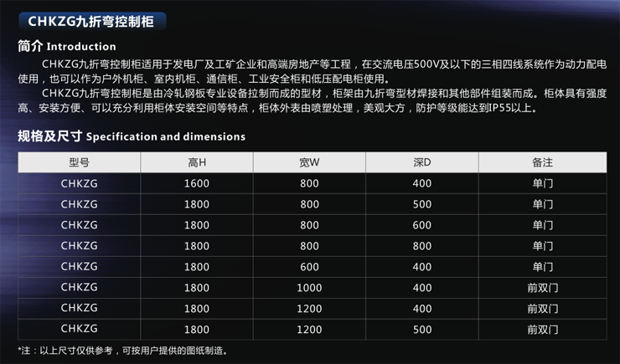Click the 高H column header
Image resolution: width=620 pixels, height=364 pixels.
click(197, 161)
